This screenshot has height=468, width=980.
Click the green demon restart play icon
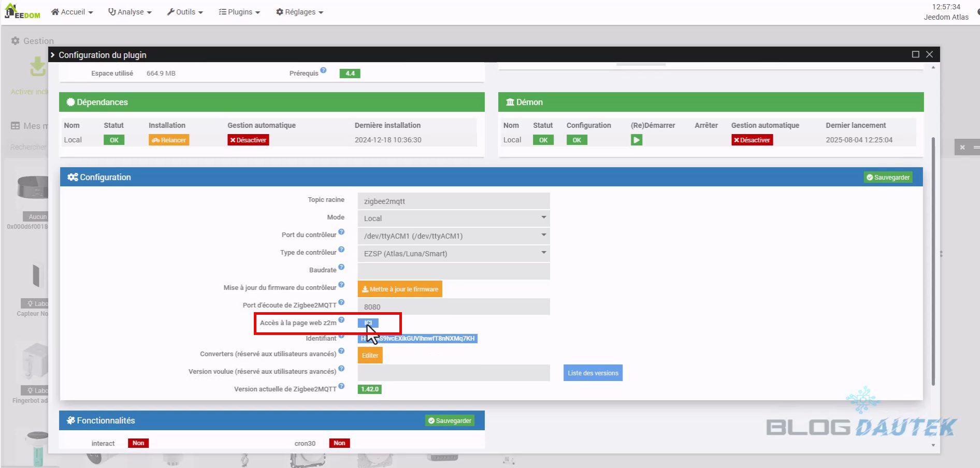pyautogui.click(x=636, y=140)
